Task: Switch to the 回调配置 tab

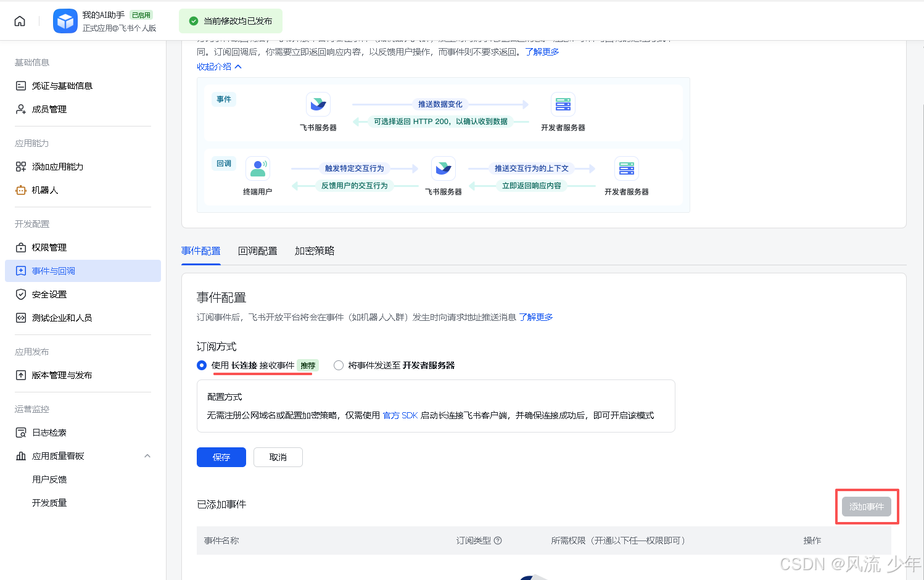Action: tap(257, 251)
